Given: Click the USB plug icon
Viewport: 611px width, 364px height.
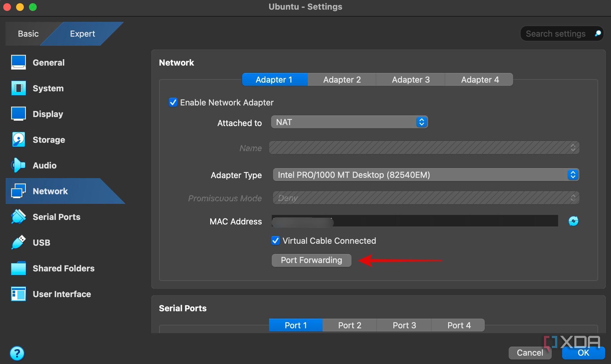Looking at the screenshot, I should point(18,242).
